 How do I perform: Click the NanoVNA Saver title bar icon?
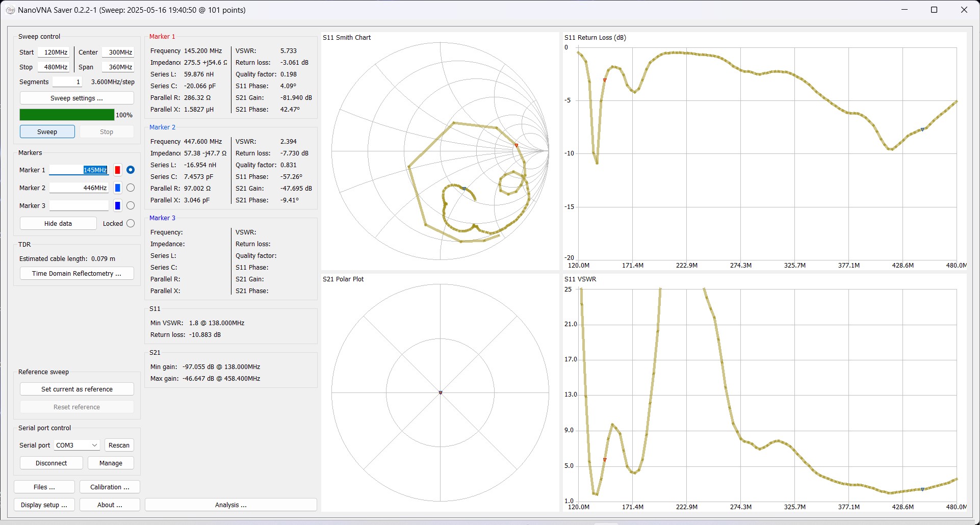[10, 10]
